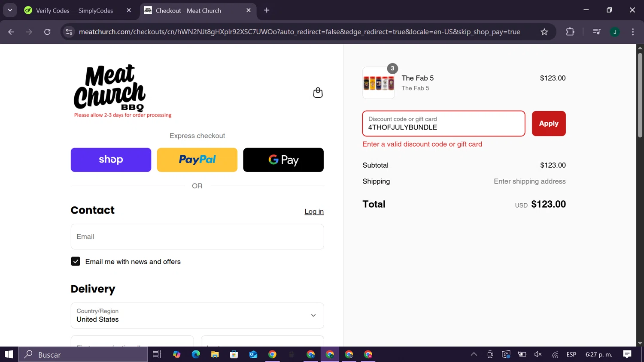Viewport: 644px width, 362px height.
Task: Close the Checkout - Meat Church tab
Action: click(x=249, y=10)
